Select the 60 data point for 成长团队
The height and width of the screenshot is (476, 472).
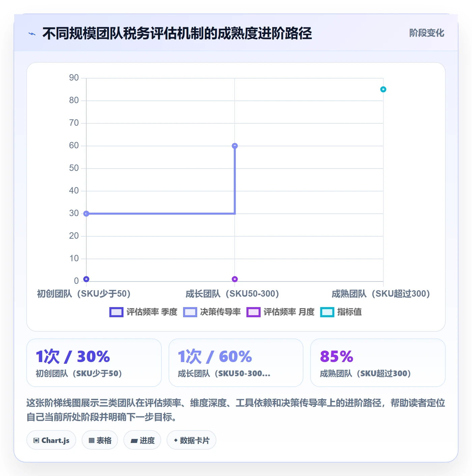[235, 146]
